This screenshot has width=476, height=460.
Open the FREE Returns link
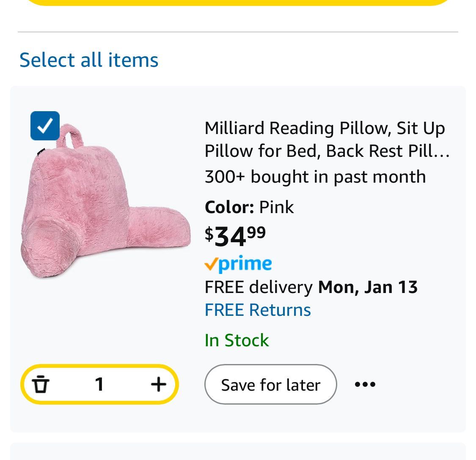pos(258,310)
